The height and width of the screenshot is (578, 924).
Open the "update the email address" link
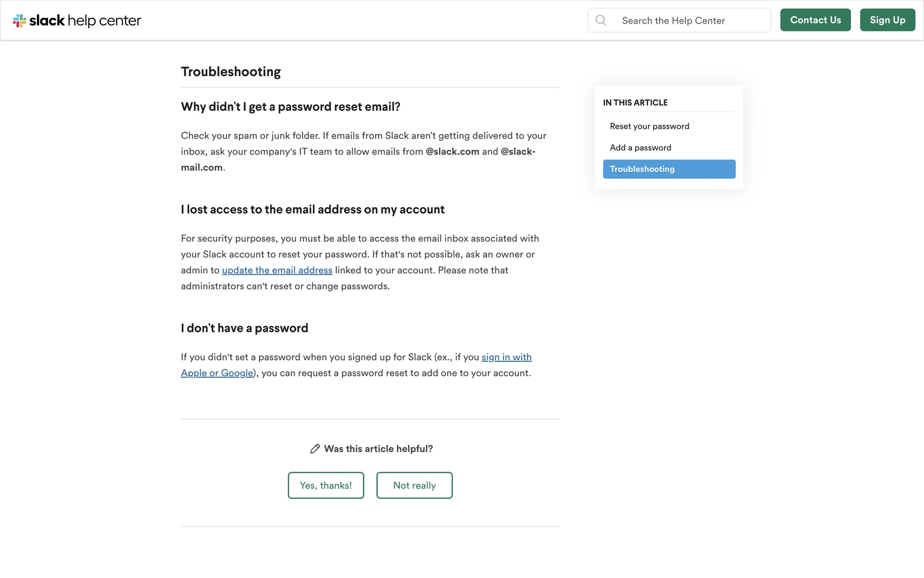coord(277,270)
